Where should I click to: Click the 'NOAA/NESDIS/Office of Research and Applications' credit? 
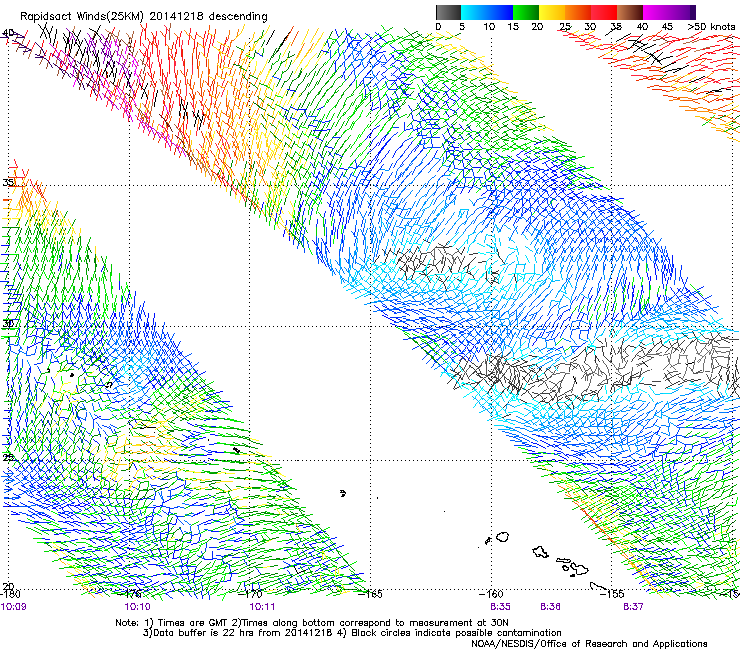[589, 644]
